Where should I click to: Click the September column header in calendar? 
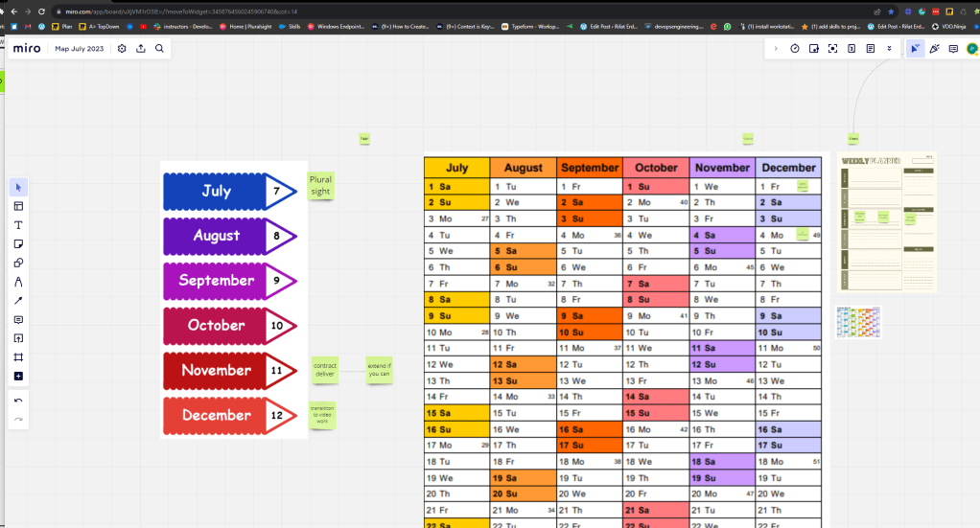[x=590, y=168]
